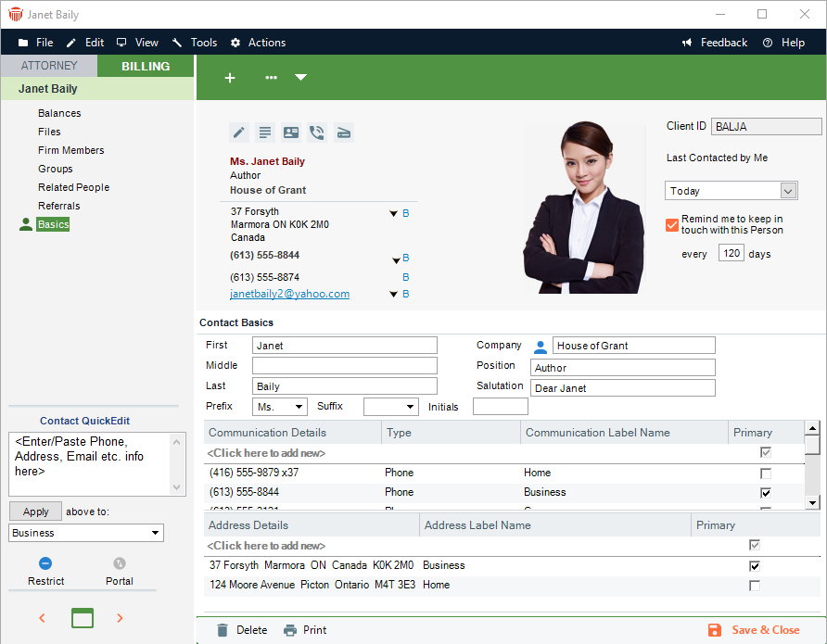Viewport: 827px width, 644px height.
Task: Switch to the ATTORNEY tab
Action: (x=48, y=66)
